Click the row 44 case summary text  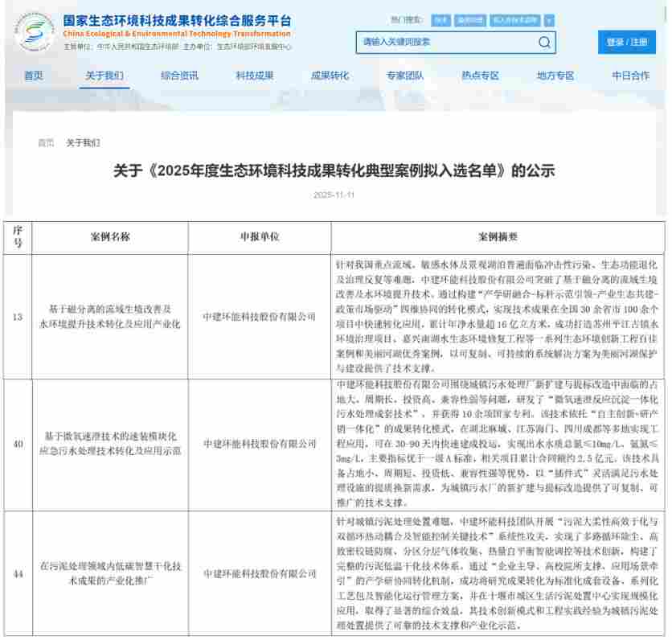click(x=497, y=573)
